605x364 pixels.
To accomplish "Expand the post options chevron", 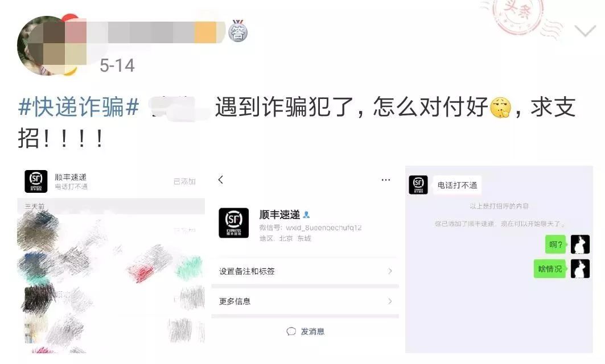I will coord(585,31).
